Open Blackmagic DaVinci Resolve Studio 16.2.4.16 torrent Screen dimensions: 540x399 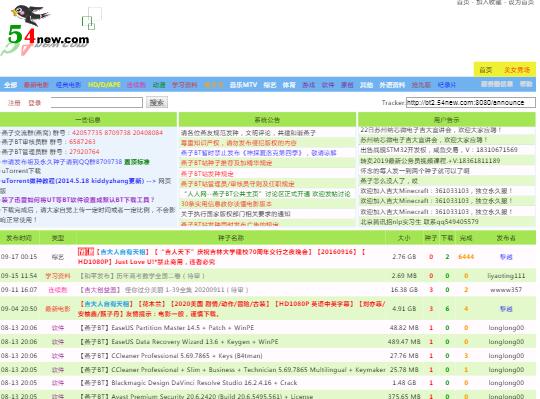pos(188,383)
